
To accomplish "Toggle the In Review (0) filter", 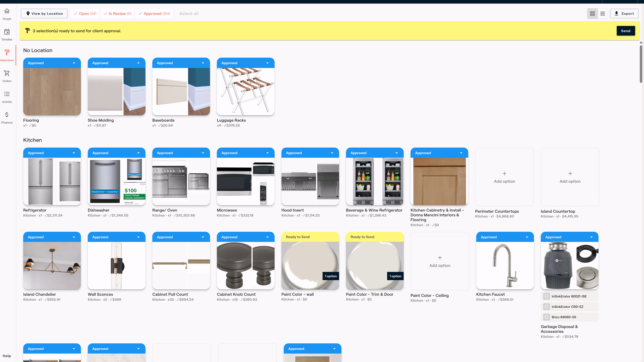I will [117, 14].
